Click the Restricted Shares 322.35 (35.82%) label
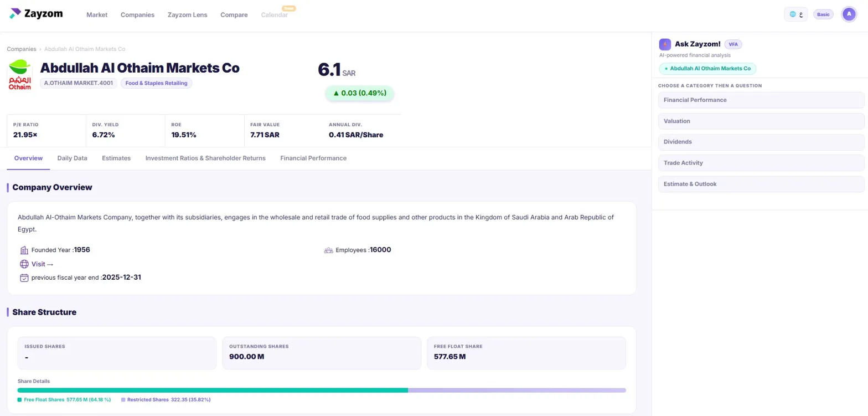The image size is (868, 416). click(x=169, y=399)
